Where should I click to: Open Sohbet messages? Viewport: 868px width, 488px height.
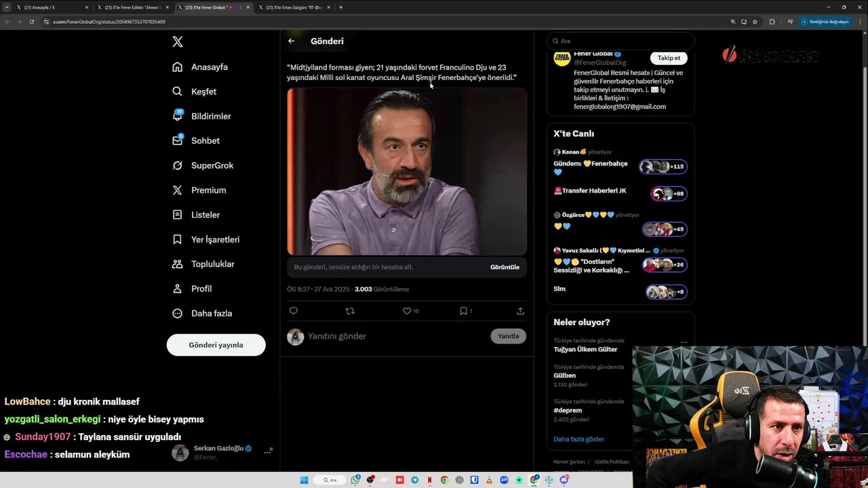(196, 141)
